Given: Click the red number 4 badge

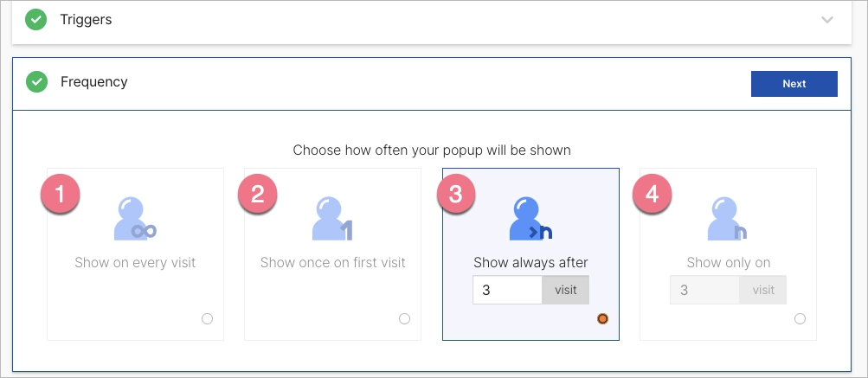Looking at the screenshot, I should tap(652, 195).
